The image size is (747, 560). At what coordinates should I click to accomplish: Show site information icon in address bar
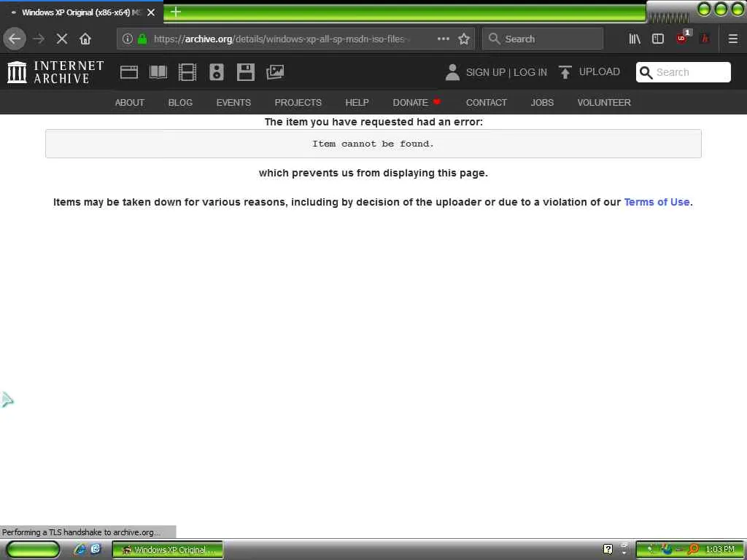(x=127, y=39)
